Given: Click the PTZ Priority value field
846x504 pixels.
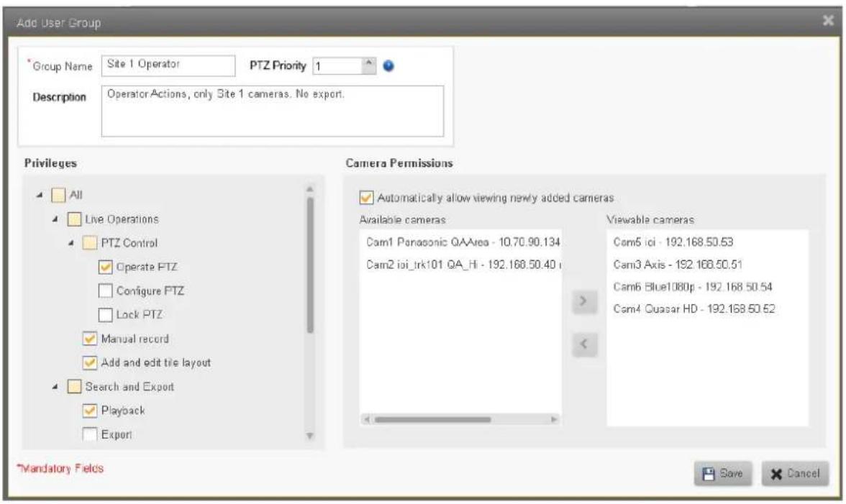Looking at the screenshot, I should pyautogui.click(x=338, y=65).
